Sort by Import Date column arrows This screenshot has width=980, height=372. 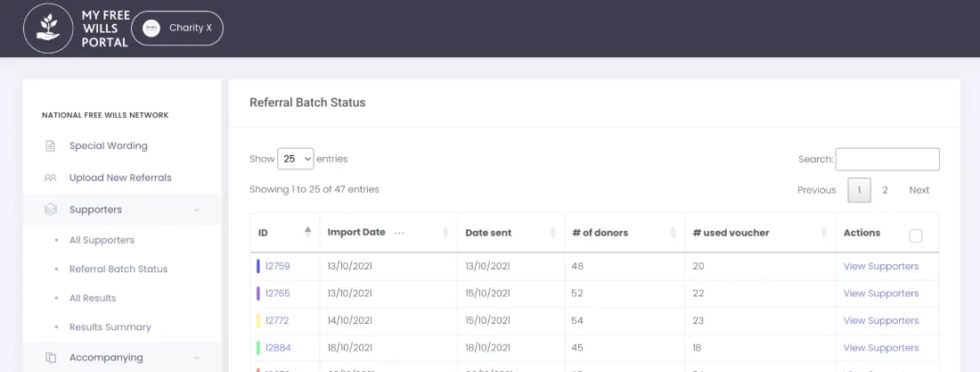445,232
